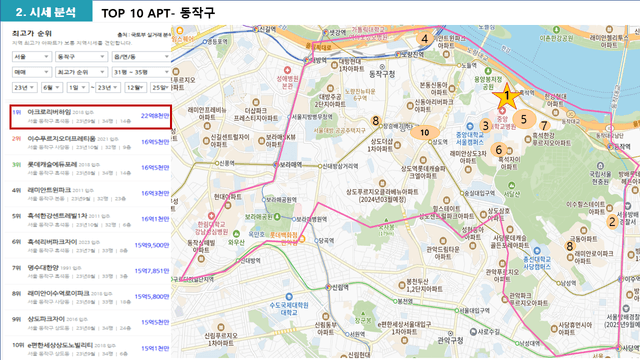The height and width of the screenshot is (360, 640).
Task: Click the 서달산 mountain icon
Action: (511, 186)
